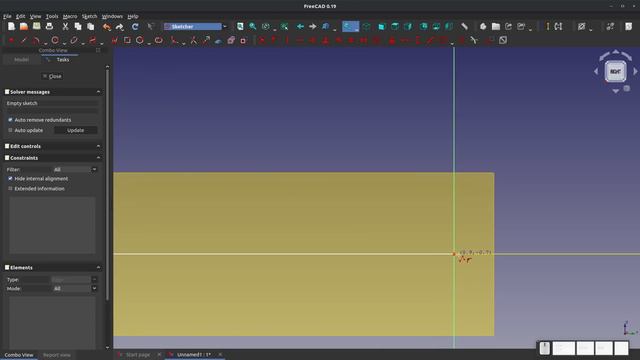Click the navigation cube center face
The height and width of the screenshot is (360, 640).
[x=615, y=71]
